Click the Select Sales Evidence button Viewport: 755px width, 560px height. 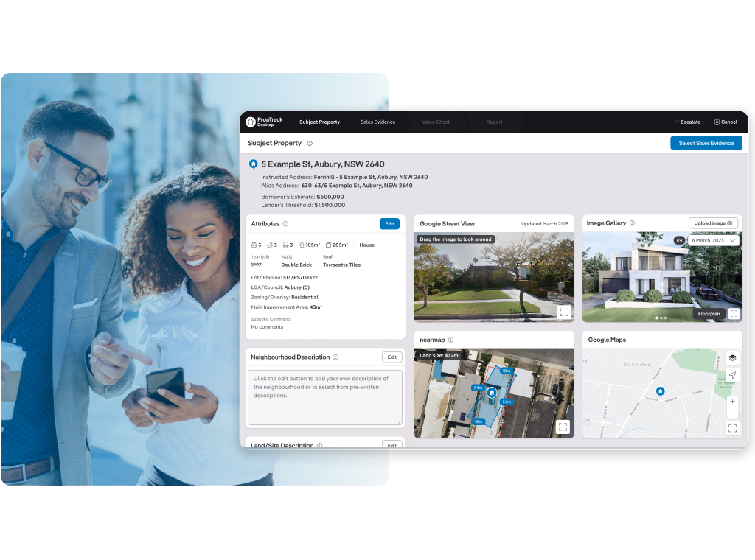tap(706, 144)
